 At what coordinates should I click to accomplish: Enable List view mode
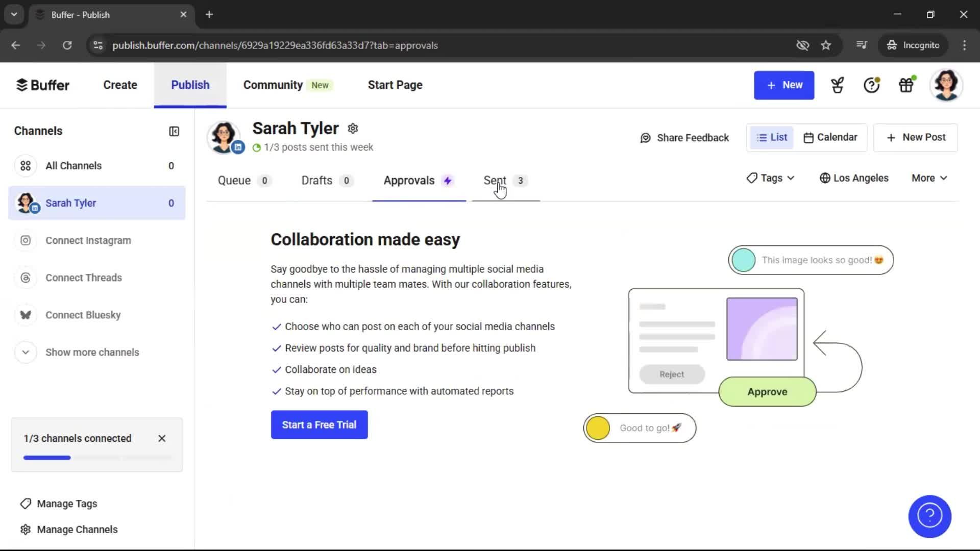pos(771,137)
